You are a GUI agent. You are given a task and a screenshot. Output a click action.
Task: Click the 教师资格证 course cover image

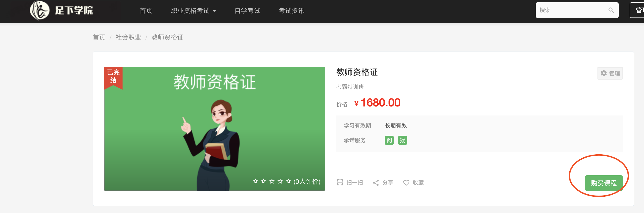pyautogui.click(x=214, y=129)
